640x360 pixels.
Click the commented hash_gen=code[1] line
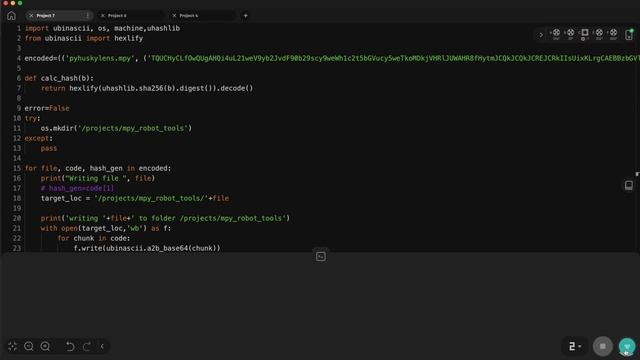[x=78, y=188]
